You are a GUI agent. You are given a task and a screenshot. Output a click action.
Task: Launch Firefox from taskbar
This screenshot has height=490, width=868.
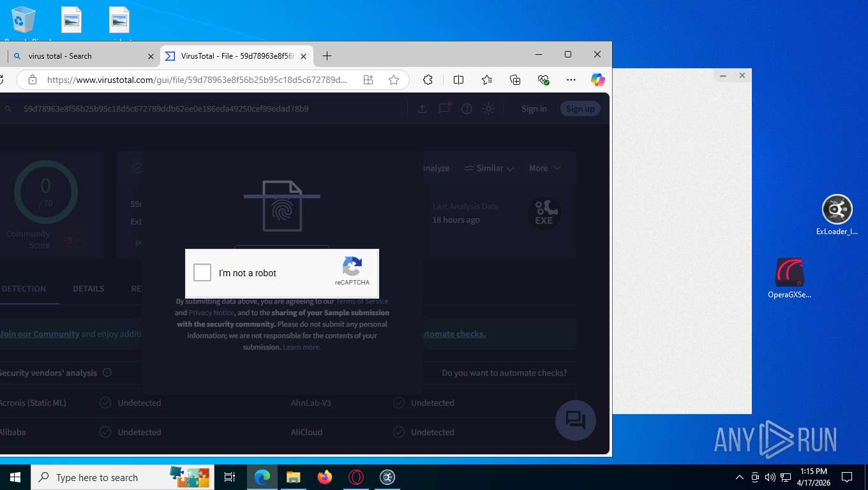(x=325, y=477)
